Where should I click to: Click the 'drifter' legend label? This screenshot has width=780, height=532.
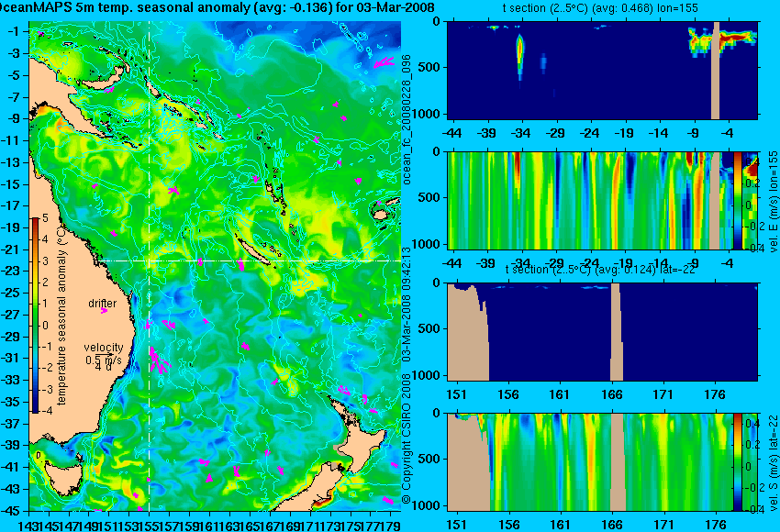coord(103,304)
